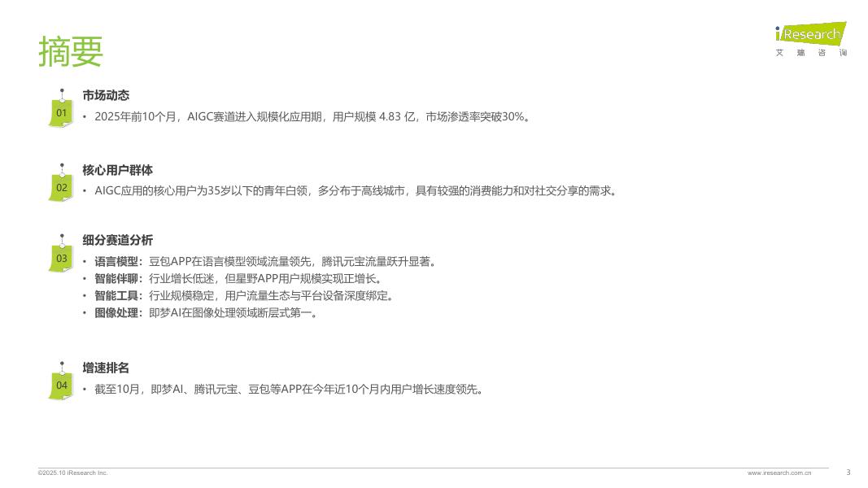Click the page number 3 in footer
The height and width of the screenshot is (488, 868).
pos(848,473)
